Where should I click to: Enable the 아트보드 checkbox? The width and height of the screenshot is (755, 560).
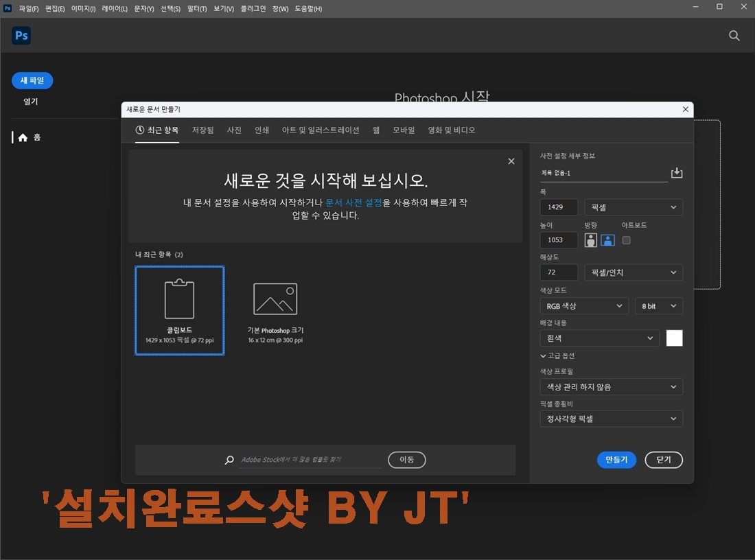626,240
